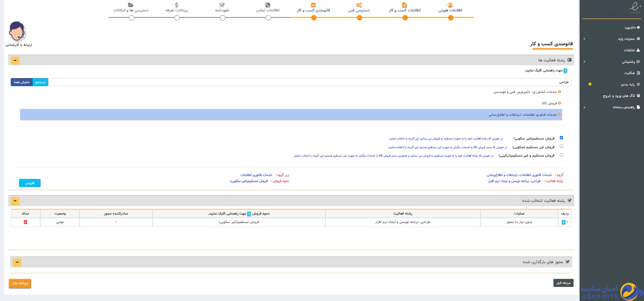The height and width of the screenshot is (301, 644).
Task: Open the داشبورد home icon in sidebar
Action: point(638,27)
